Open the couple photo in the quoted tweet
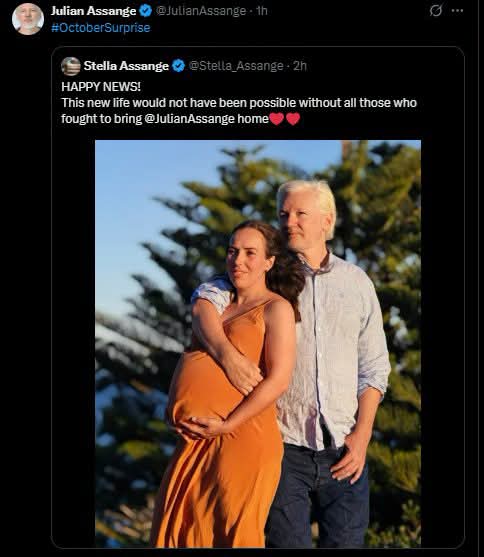The height and width of the screenshot is (557, 484). [258, 344]
